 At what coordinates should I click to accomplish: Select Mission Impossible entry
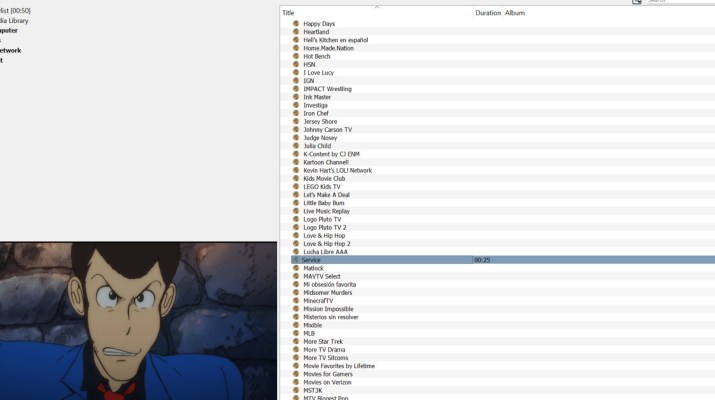tap(328, 309)
